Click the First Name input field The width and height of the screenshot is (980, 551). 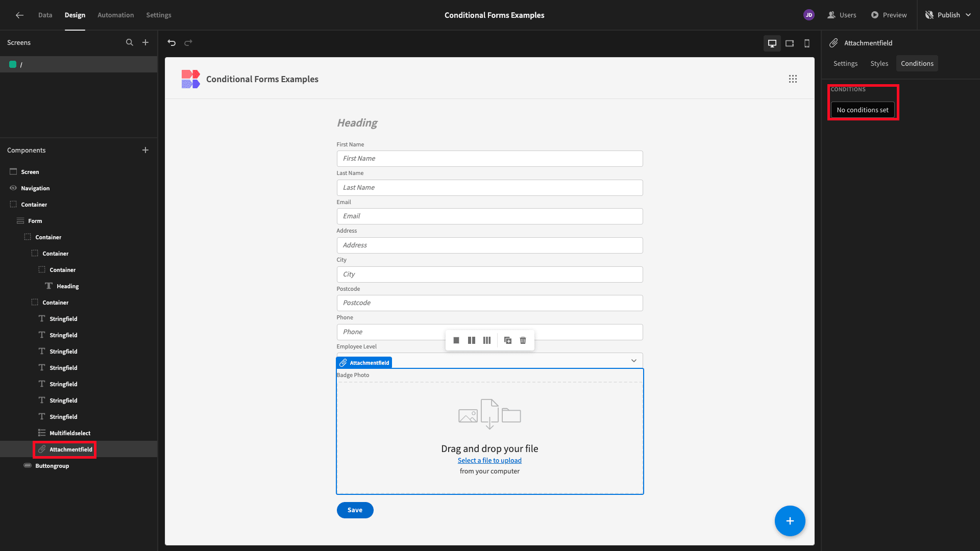(x=489, y=159)
